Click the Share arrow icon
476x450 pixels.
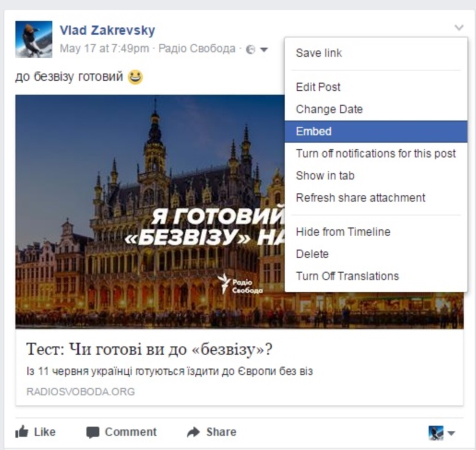(x=193, y=432)
